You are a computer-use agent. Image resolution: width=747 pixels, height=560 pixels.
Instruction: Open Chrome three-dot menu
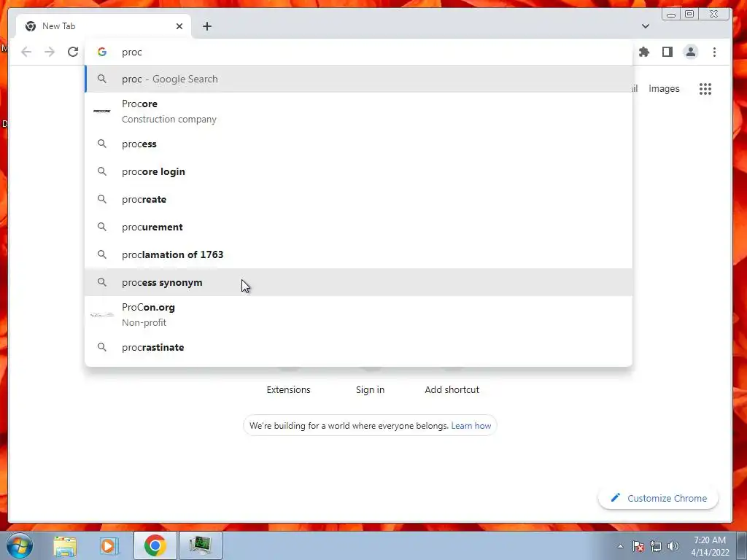(x=714, y=52)
